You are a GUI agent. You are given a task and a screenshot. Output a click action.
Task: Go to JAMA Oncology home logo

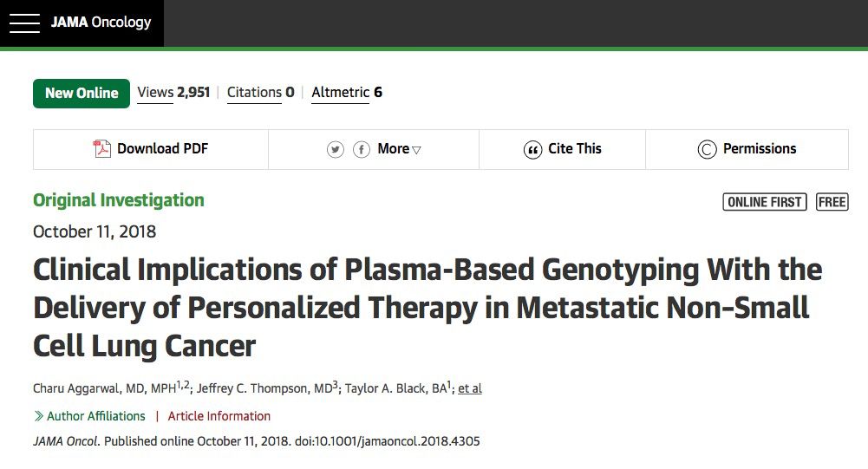[x=101, y=23]
